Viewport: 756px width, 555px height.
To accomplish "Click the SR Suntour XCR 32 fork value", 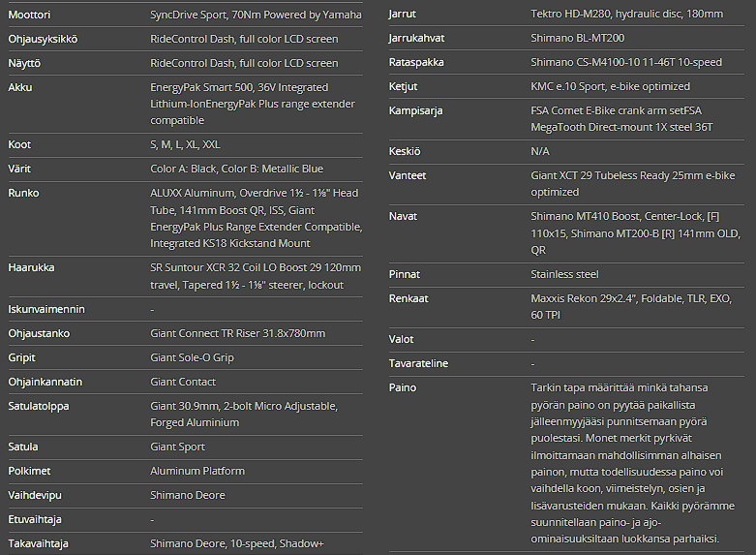I will pyautogui.click(x=256, y=276).
